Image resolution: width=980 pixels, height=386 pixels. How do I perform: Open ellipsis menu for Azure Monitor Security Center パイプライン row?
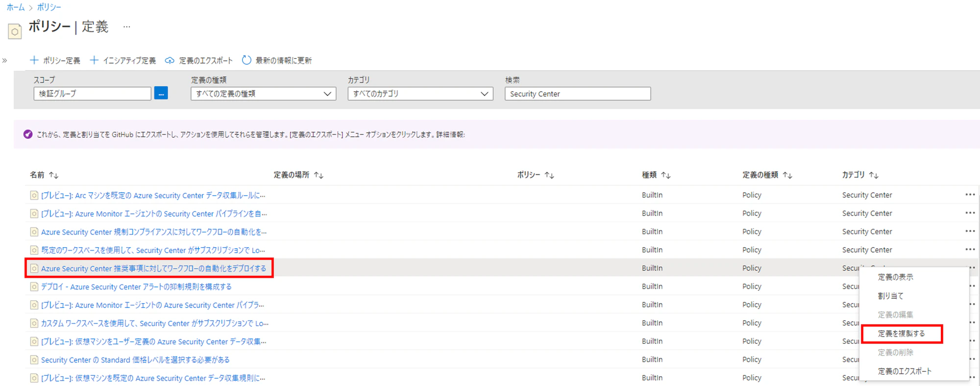coord(970,213)
